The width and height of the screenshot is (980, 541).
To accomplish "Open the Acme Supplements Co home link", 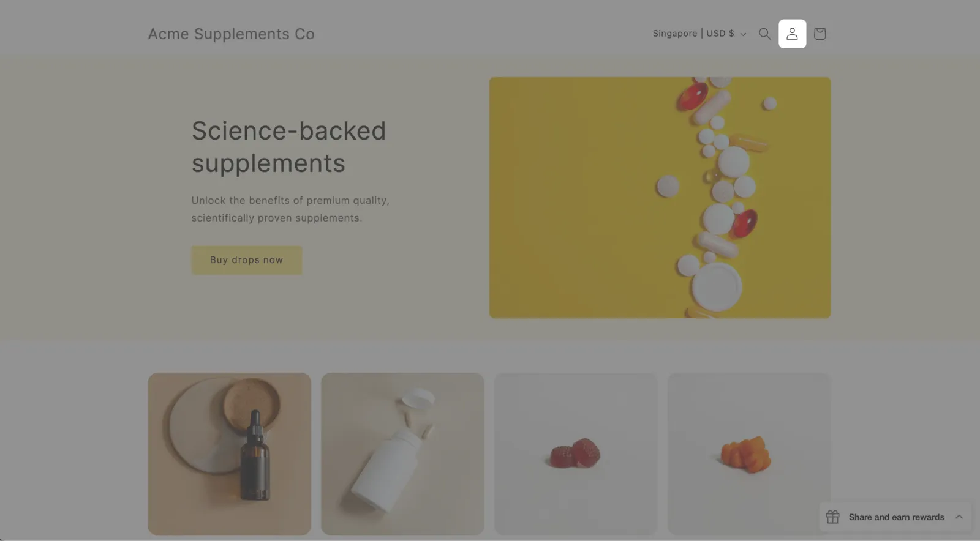I will [232, 34].
